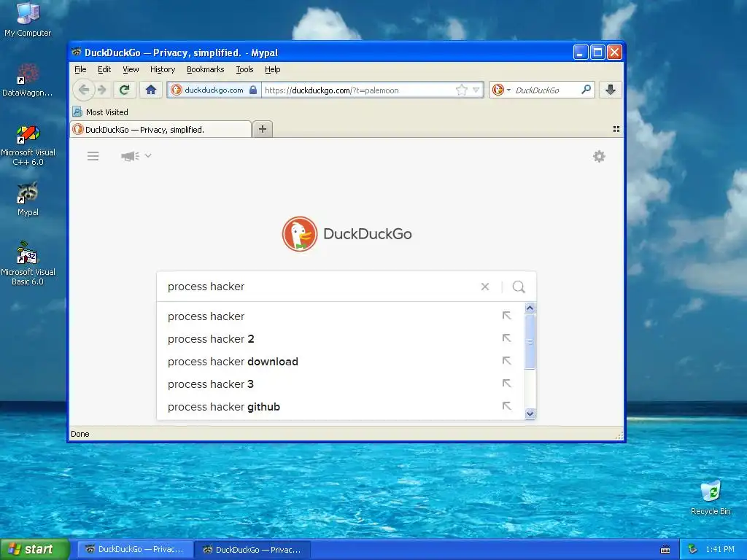Screen dimensions: 747x560
Task: Fill in 'process hacker' suggestion arrow
Action: coord(506,316)
